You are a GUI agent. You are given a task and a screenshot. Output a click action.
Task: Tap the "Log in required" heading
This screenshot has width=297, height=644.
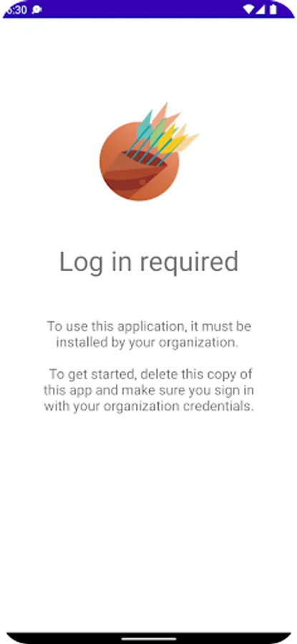pos(149,262)
